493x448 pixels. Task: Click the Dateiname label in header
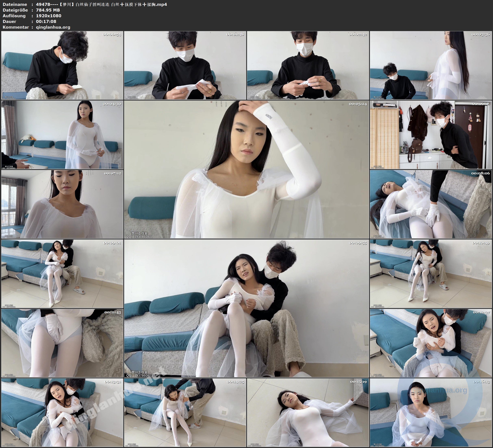15,4
